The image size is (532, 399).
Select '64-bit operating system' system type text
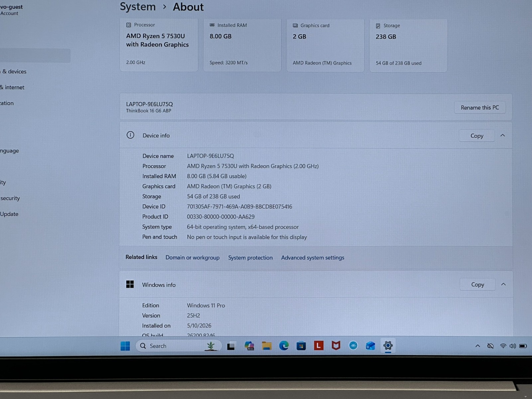pyautogui.click(x=243, y=227)
